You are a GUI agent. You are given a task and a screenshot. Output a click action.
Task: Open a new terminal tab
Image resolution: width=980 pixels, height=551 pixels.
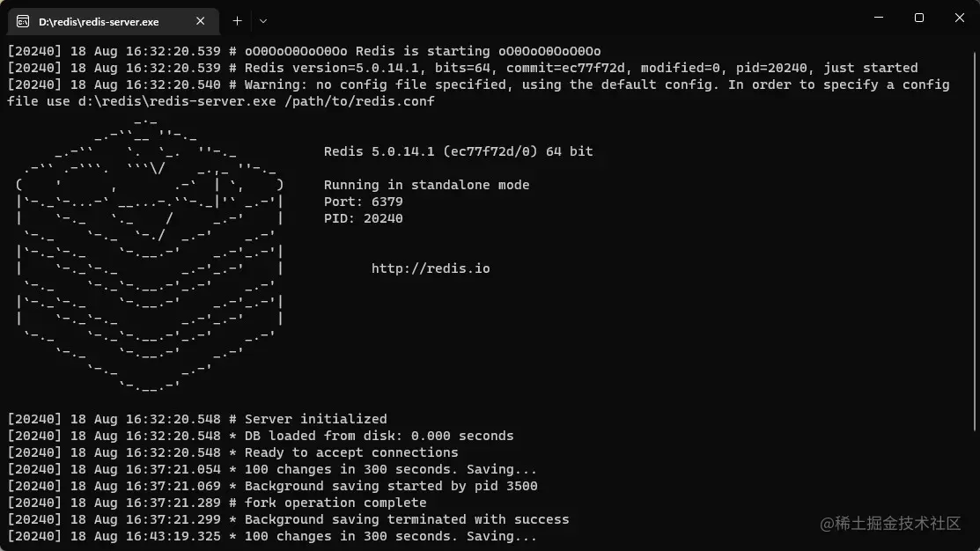pos(237,21)
